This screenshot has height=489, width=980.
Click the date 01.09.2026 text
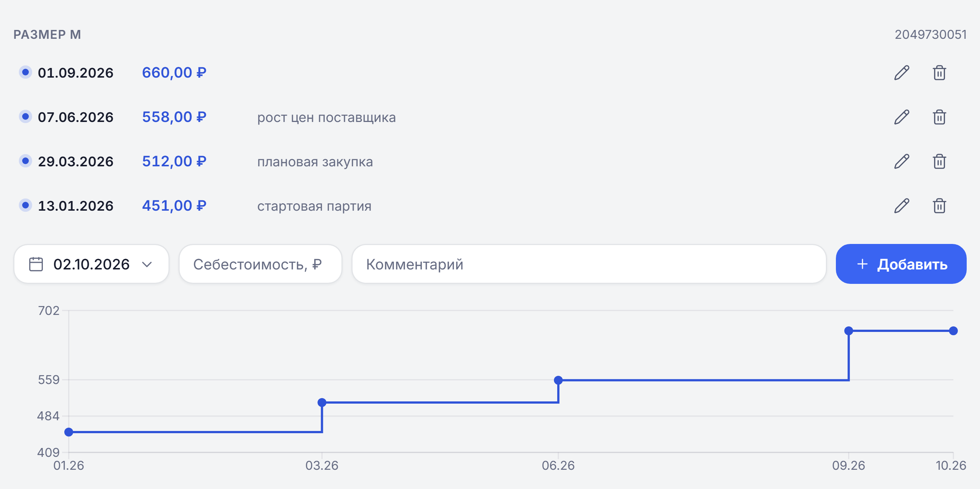point(76,73)
